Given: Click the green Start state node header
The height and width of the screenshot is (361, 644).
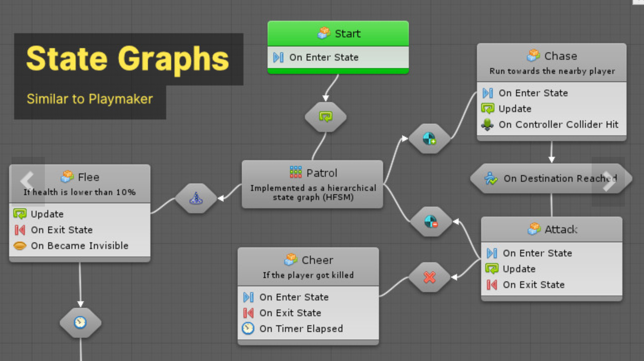Looking at the screenshot, I should (x=338, y=34).
